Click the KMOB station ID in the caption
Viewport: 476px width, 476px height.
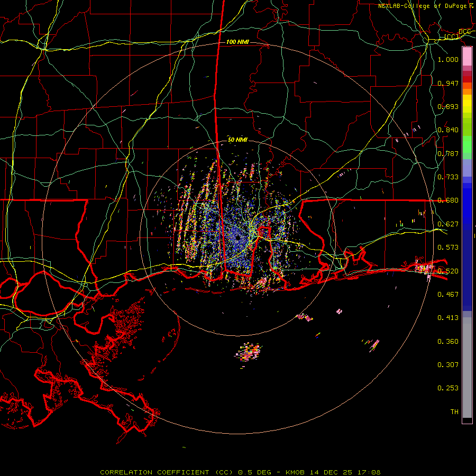click(296, 472)
